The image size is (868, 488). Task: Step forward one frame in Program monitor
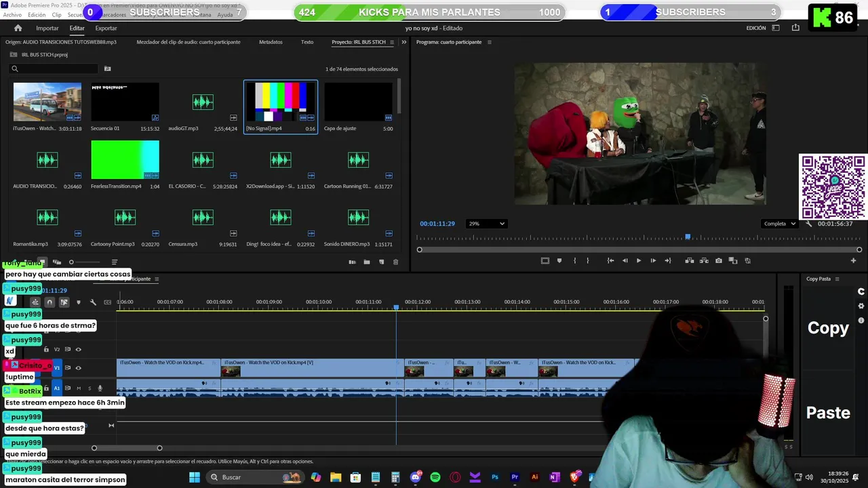click(x=653, y=260)
